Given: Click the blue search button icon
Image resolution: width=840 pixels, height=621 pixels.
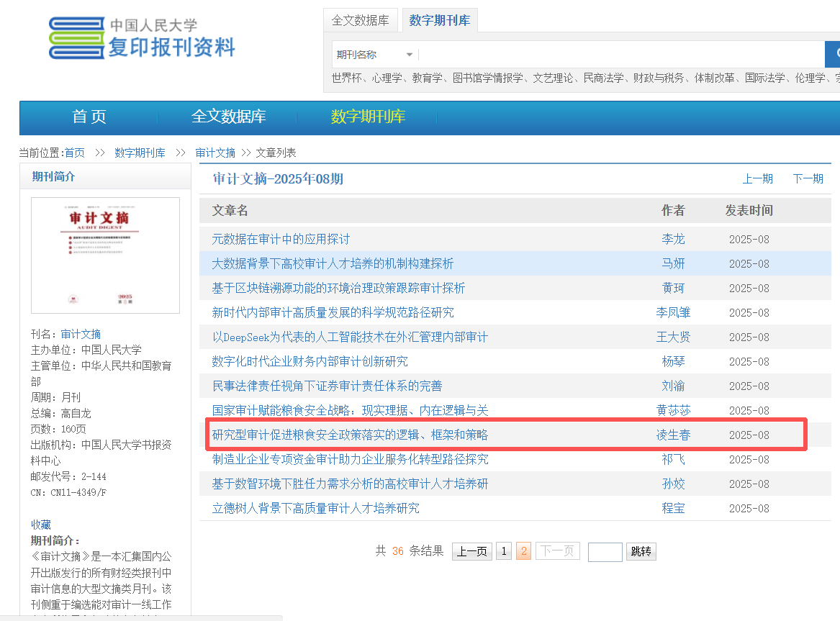Looking at the screenshot, I should tap(833, 54).
